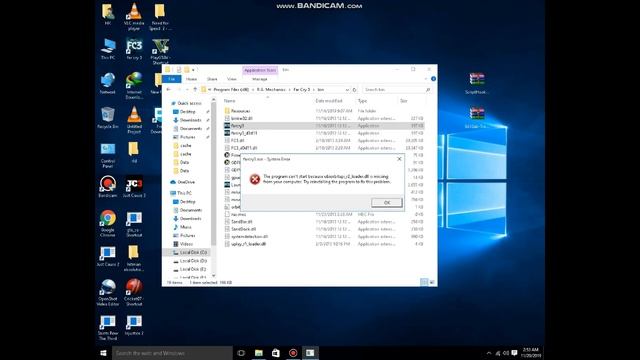
Task: Click the Search bin input field
Action: click(397, 89)
